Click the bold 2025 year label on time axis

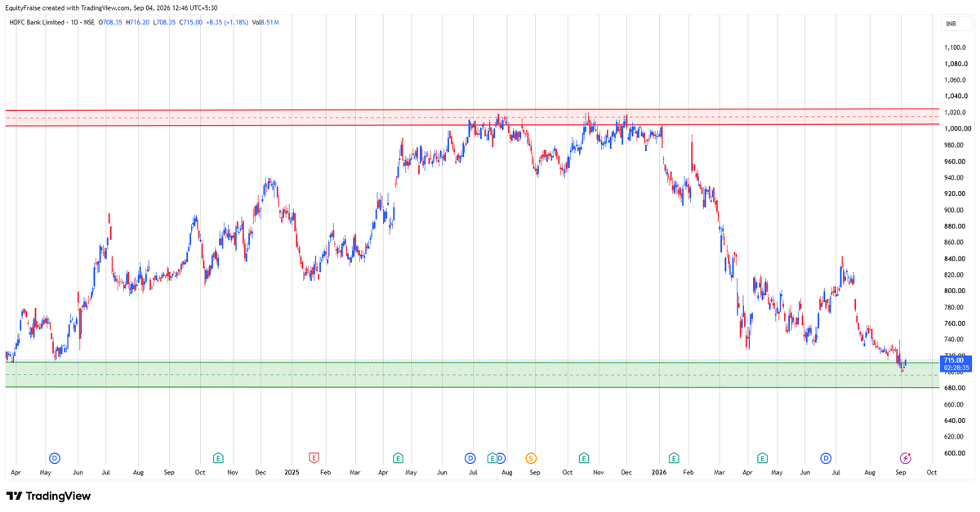point(292,473)
